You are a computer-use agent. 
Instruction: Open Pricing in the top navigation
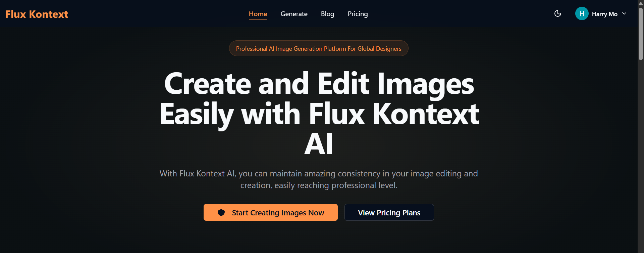click(358, 14)
